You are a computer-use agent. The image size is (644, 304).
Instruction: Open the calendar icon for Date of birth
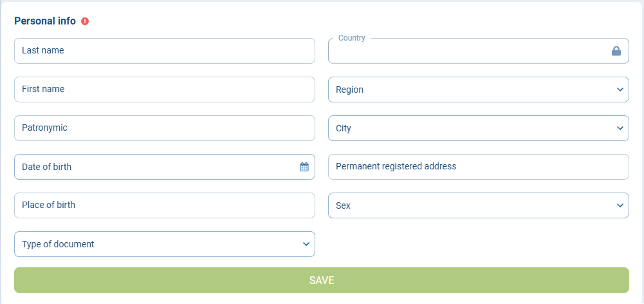(304, 167)
